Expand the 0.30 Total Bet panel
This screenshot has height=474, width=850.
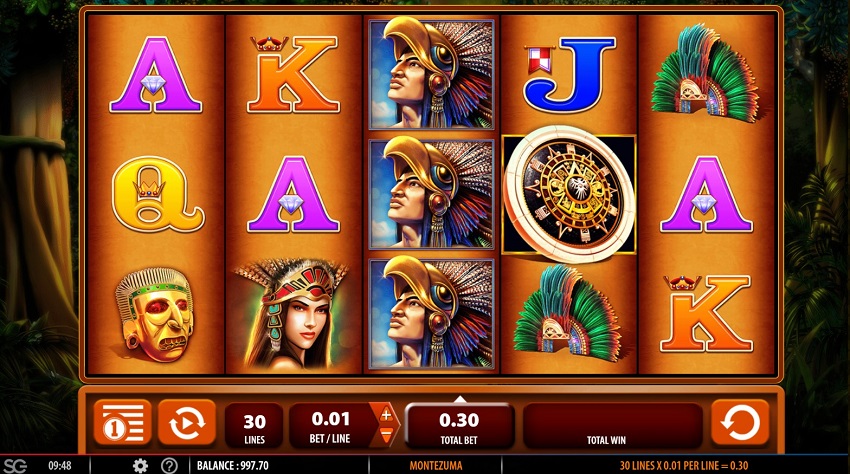[x=459, y=426]
